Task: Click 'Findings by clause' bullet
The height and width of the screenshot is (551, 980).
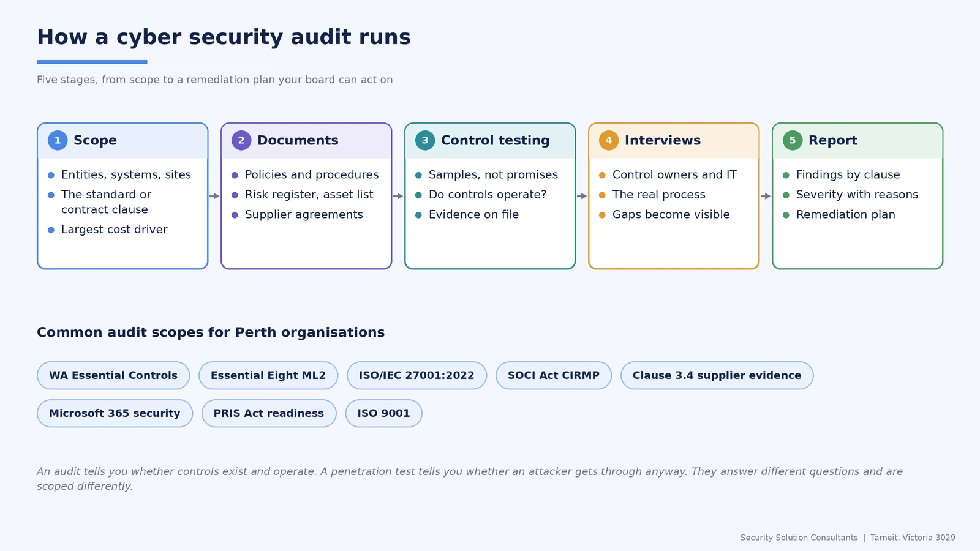Action: coord(848,175)
